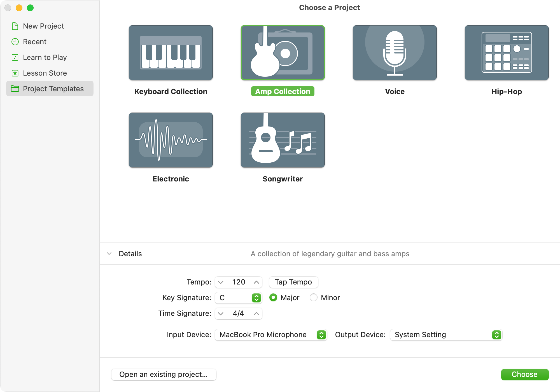
Task: Click the Electronic template label
Action: 171,179
